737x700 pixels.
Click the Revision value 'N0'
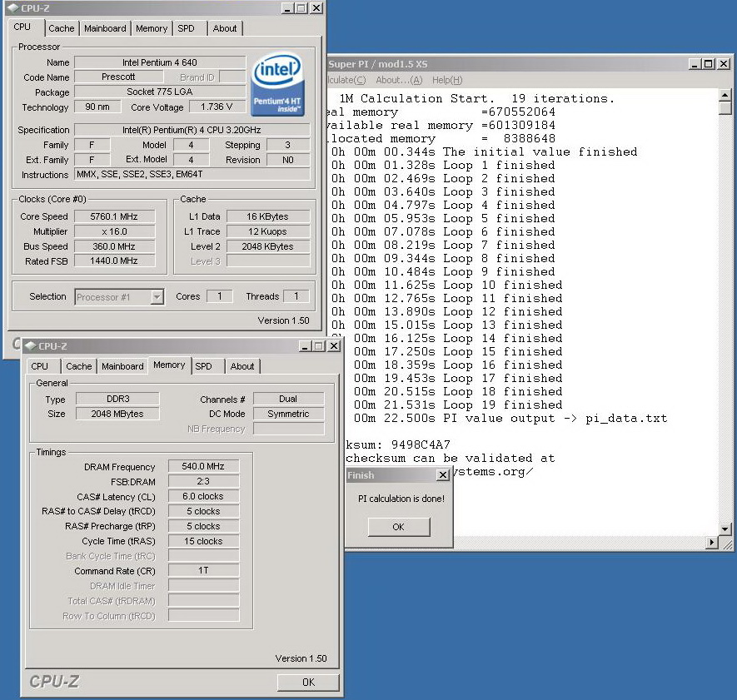288,160
